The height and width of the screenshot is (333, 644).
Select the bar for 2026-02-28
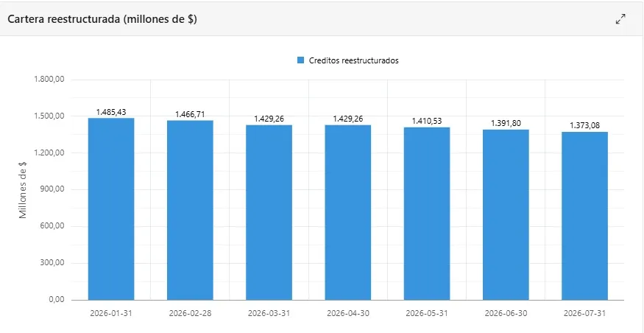(x=190, y=210)
